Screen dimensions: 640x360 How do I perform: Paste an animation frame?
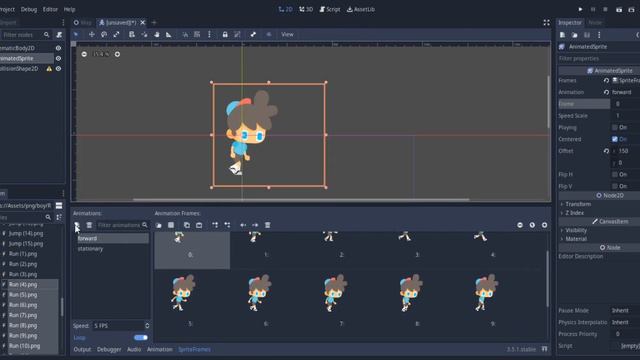tap(199, 225)
